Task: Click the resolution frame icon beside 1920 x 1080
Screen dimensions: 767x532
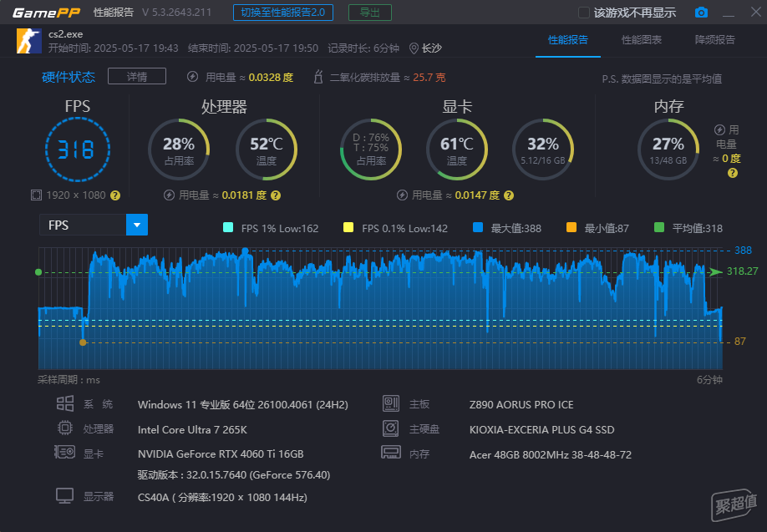Action: click(x=36, y=195)
